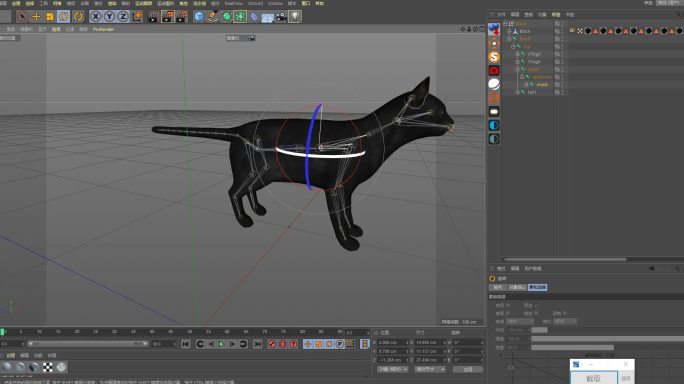Toggle the Z axis lock

(x=123, y=17)
